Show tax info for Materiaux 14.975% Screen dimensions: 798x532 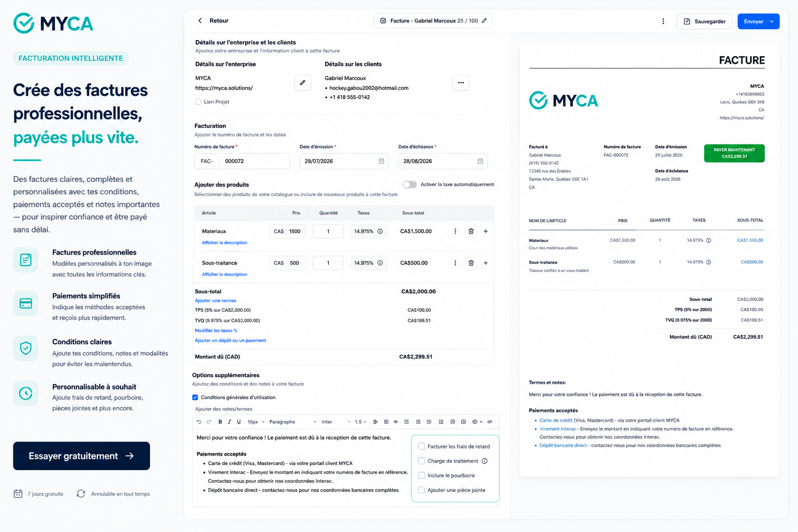pyautogui.click(x=380, y=231)
